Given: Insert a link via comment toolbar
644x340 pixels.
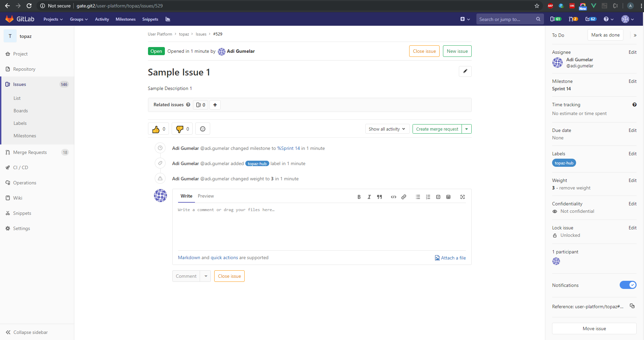Looking at the screenshot, I should pos(404,197).
